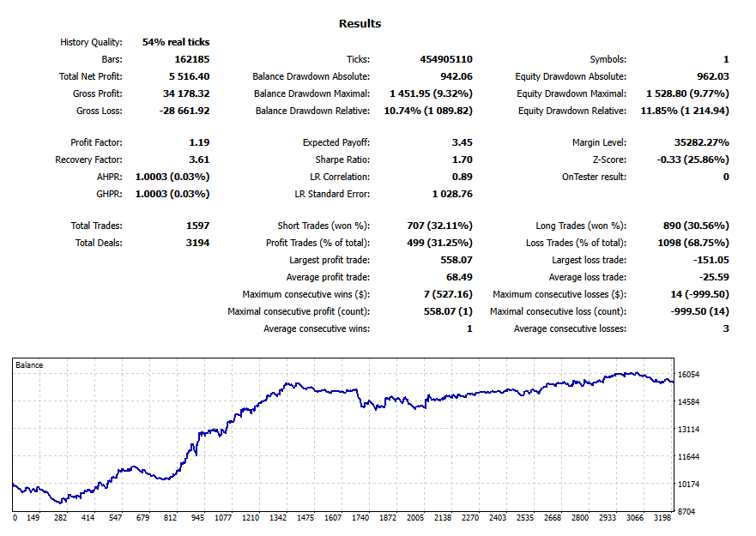Click the Total Net Profit value
Screen dimensions: 756x536
(188, 76)
